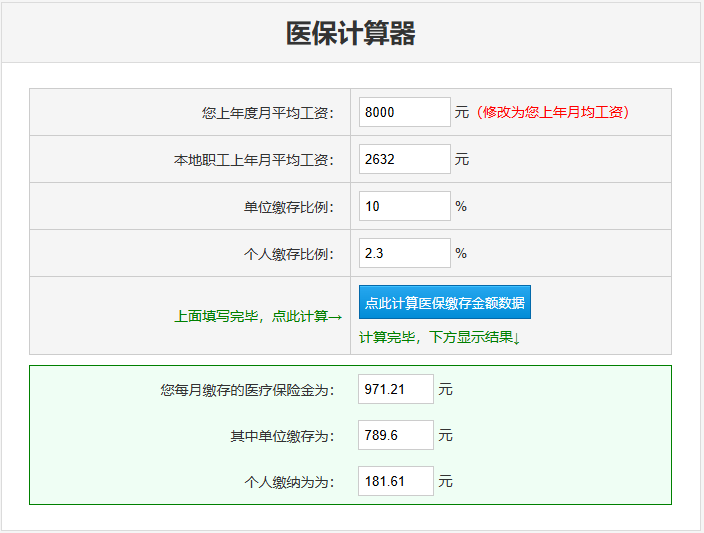Screen dimensions: 704x533
Task: Click the 您上年度月平均工资 label
Action: click(x=267, y=113)
